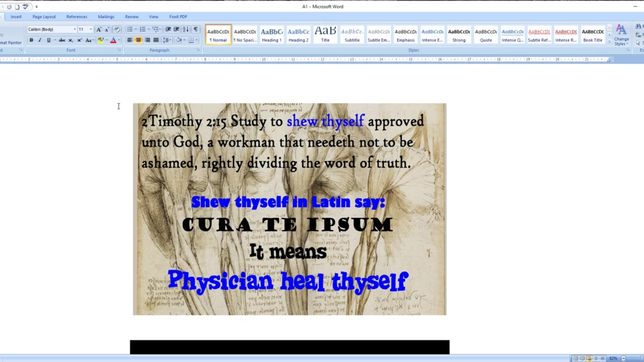Apply the Book Title style

[593, 35]
